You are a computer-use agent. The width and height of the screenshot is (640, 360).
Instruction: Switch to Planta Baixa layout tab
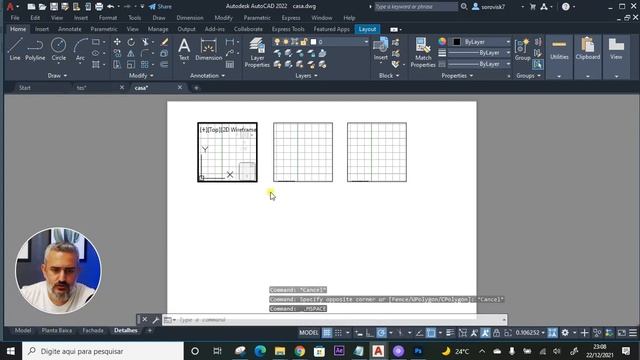click(x=57, y=331)
